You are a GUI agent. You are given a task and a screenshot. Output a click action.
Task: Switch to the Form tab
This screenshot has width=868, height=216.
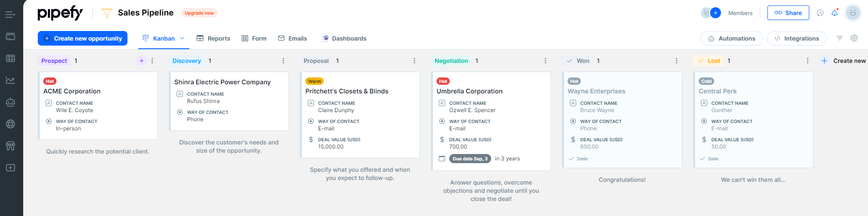[254, 38]
